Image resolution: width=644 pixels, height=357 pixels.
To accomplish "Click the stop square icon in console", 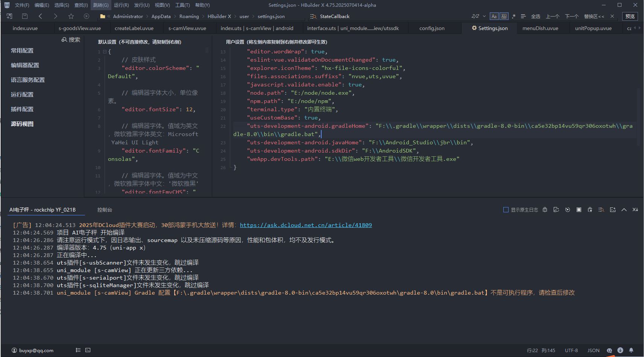I will point(579,210).
